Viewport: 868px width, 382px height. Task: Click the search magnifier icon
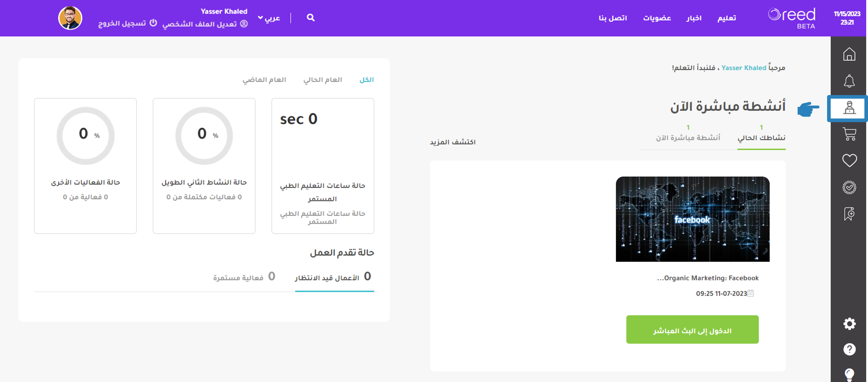pos(311,18)
